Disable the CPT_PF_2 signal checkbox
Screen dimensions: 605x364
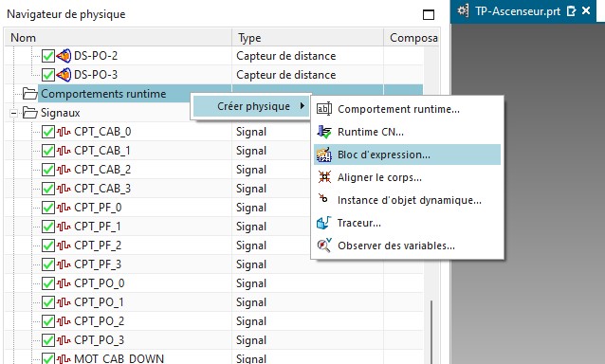click(47, 246)
